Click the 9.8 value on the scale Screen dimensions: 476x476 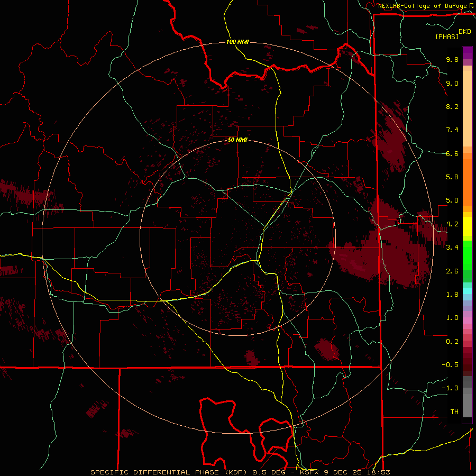tap(452, 59)
